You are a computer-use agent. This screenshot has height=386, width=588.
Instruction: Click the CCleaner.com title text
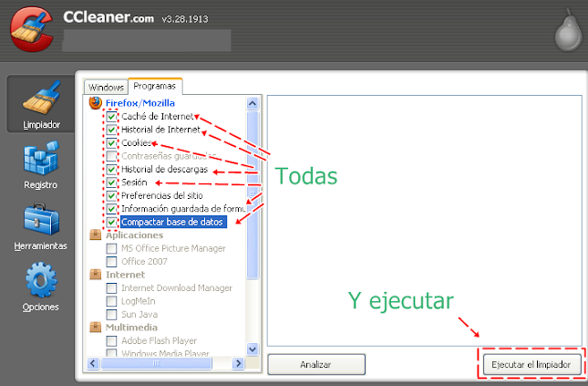click(108, 17)
